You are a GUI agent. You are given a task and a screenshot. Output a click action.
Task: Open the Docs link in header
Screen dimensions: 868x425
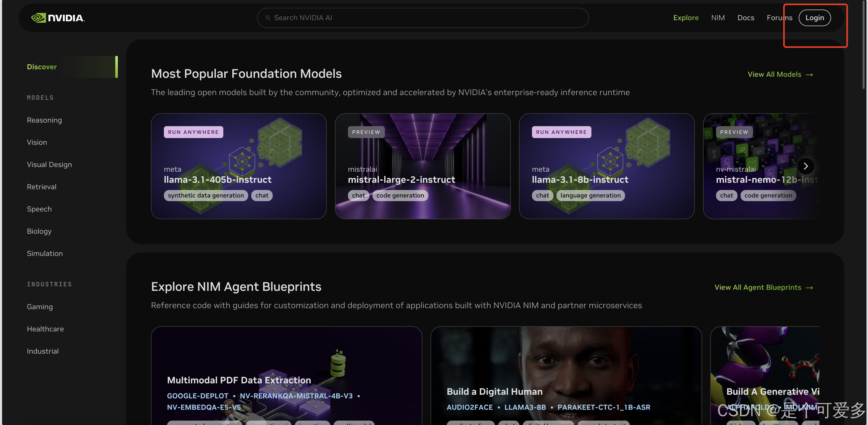745,18
